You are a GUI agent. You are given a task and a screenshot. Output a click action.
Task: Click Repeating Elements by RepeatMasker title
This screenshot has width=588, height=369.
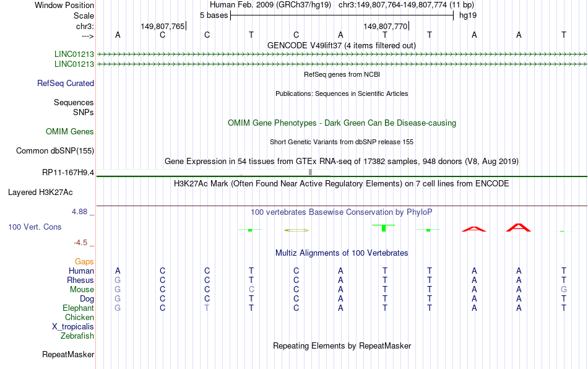point(342,346)
